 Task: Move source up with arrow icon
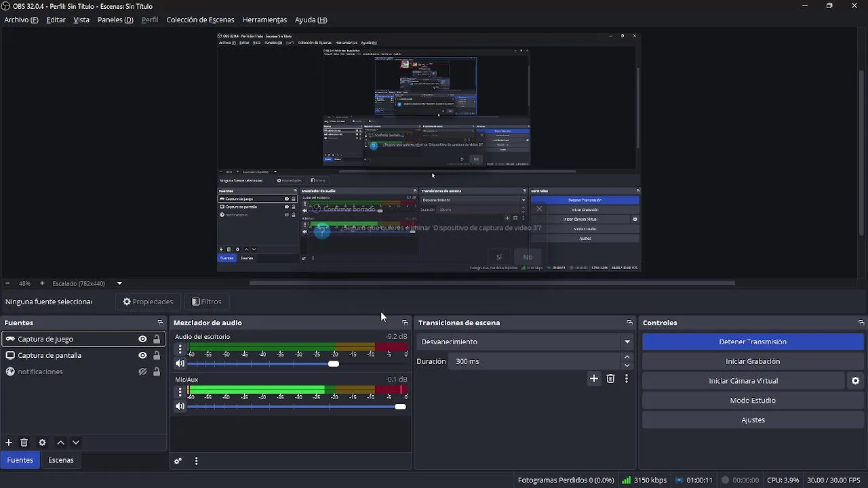(x=60, y=443)
